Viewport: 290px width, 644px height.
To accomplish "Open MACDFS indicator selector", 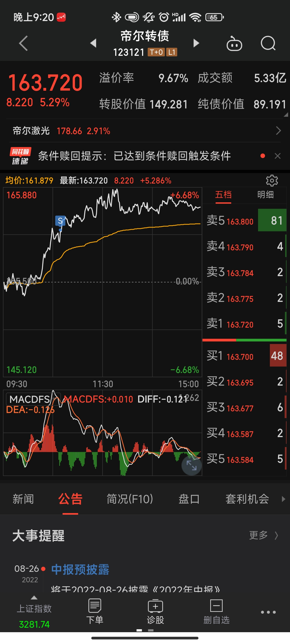I will [x=33, y=399].
